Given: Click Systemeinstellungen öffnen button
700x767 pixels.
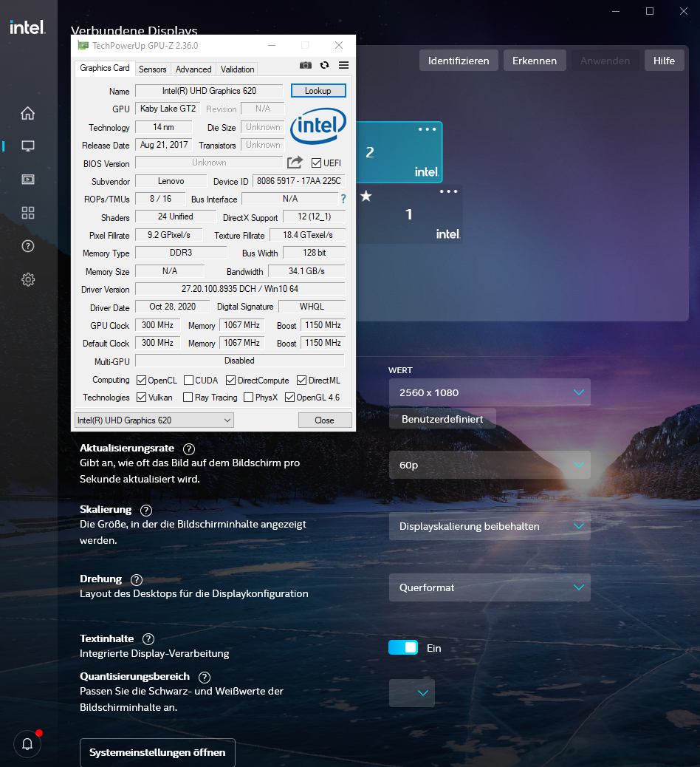Looking at the screenshot, I should [157, 752].
